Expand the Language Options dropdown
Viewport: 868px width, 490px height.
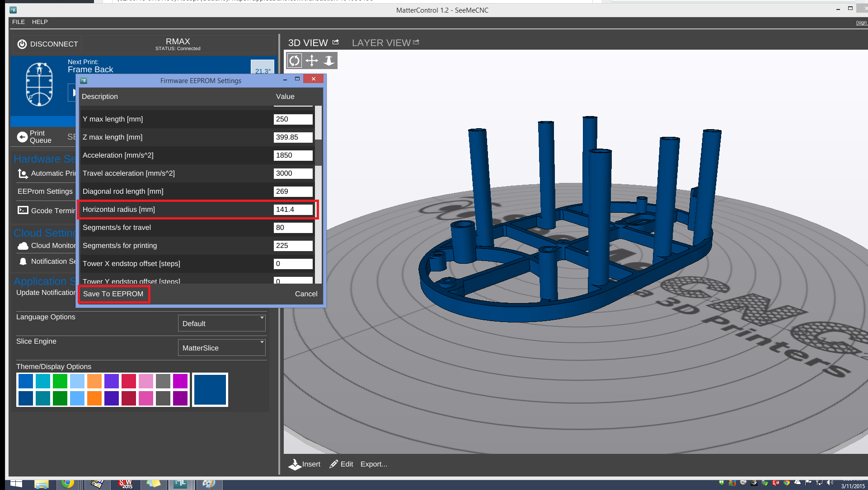click(x=221, y=323)
